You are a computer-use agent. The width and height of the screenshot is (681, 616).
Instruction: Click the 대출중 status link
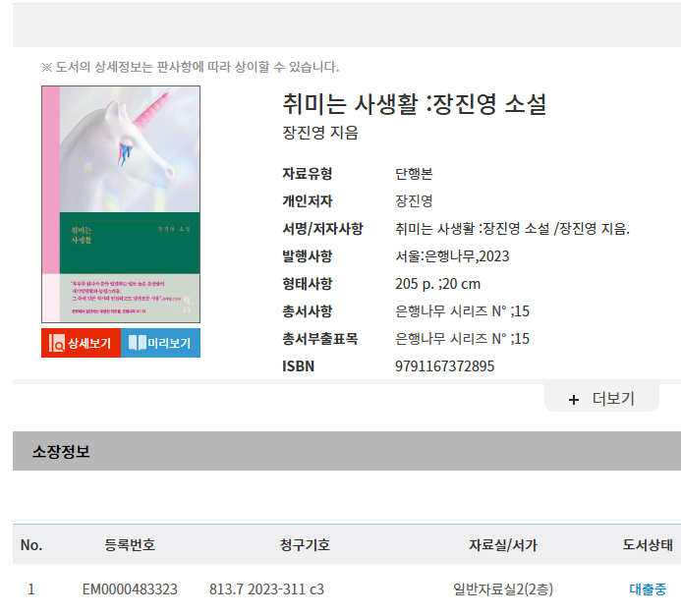[x=648, y=589]
